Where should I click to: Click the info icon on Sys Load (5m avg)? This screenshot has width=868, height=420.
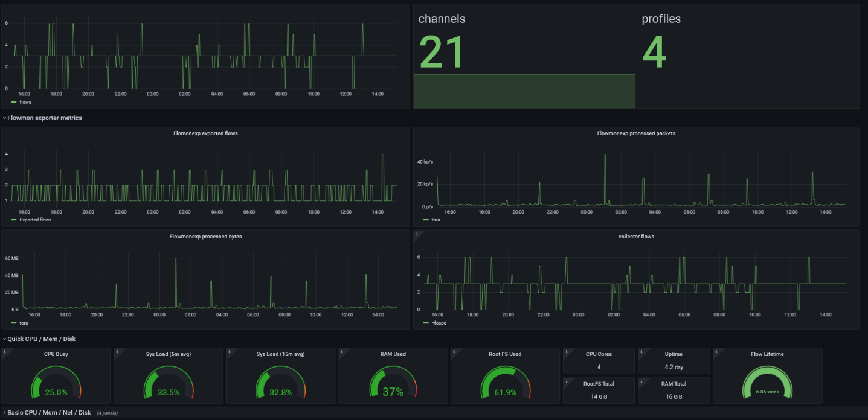pos(118,350)
